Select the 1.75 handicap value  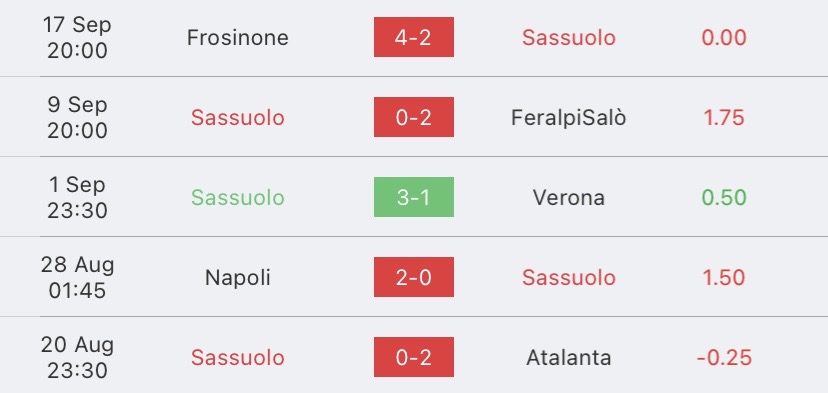pos(724,117)
